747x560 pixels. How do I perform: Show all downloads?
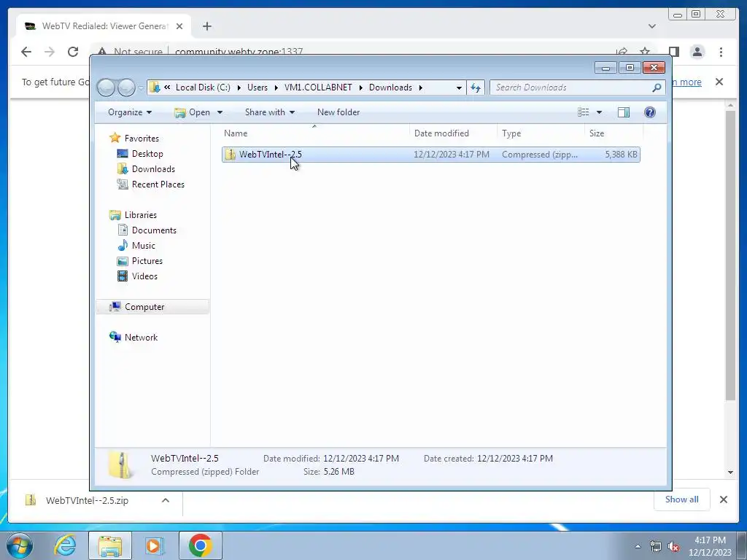click(682, 499)
